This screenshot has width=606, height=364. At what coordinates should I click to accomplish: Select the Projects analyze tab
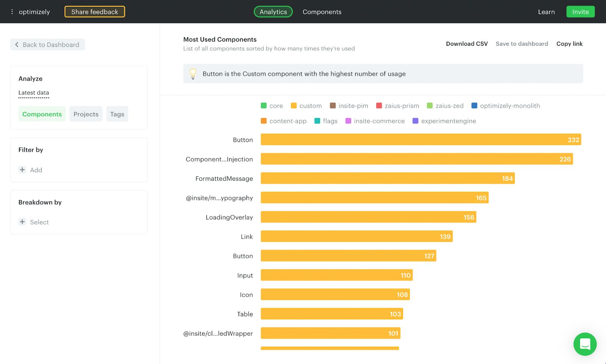click(86, 114)
